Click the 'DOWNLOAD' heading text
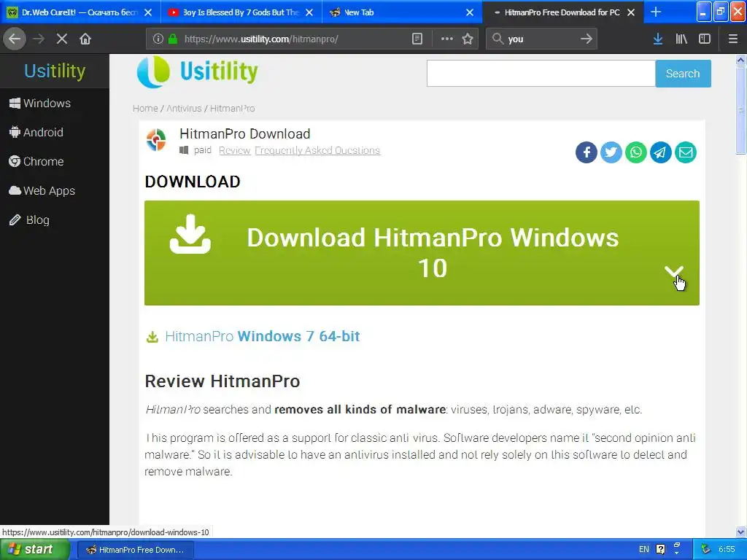 coord(193,182)
